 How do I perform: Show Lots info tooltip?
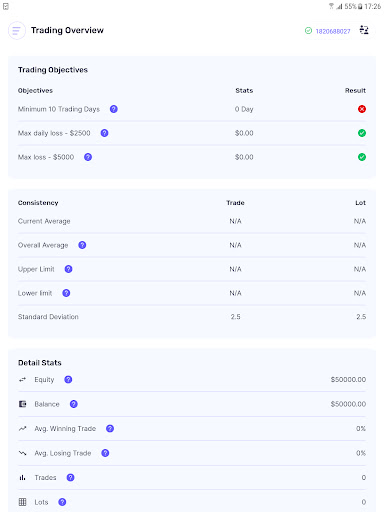pyautogui.click(x=62, y=502)
